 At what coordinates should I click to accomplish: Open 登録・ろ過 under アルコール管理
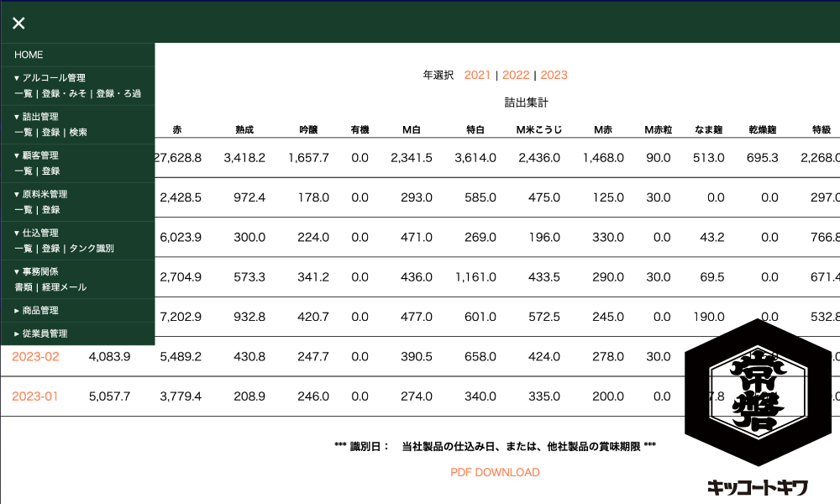pos(118,93)
